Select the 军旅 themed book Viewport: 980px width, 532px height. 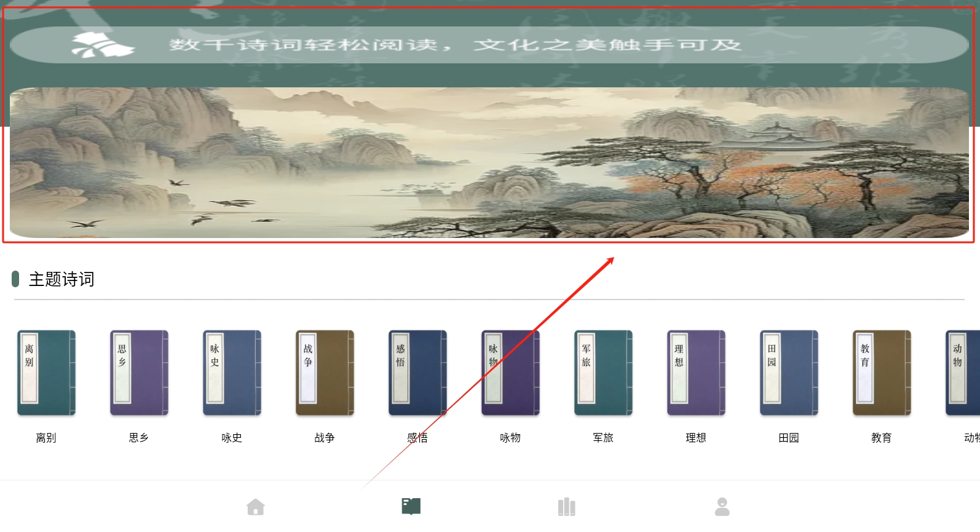click(603, 373)
